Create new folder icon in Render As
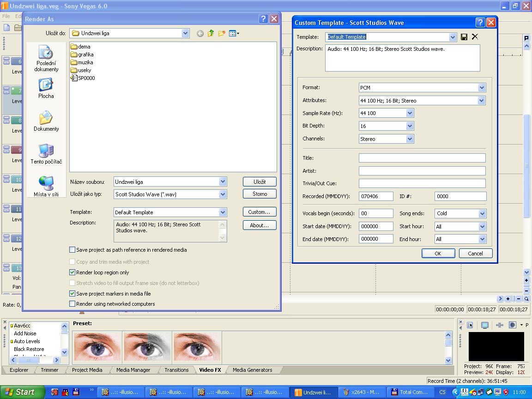The height and width of the screenshot is (399, 532). 222,33
